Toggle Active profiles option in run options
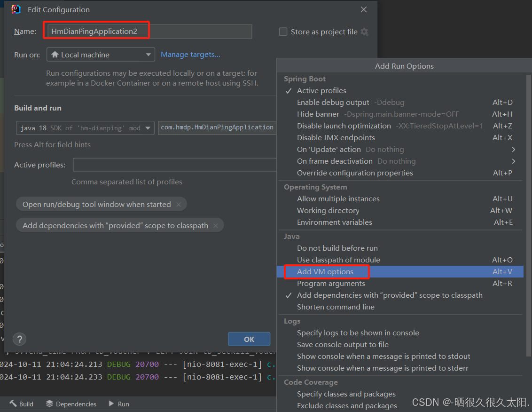The height and width of the screenshot is (412, 532). click(x=401, y=91)
